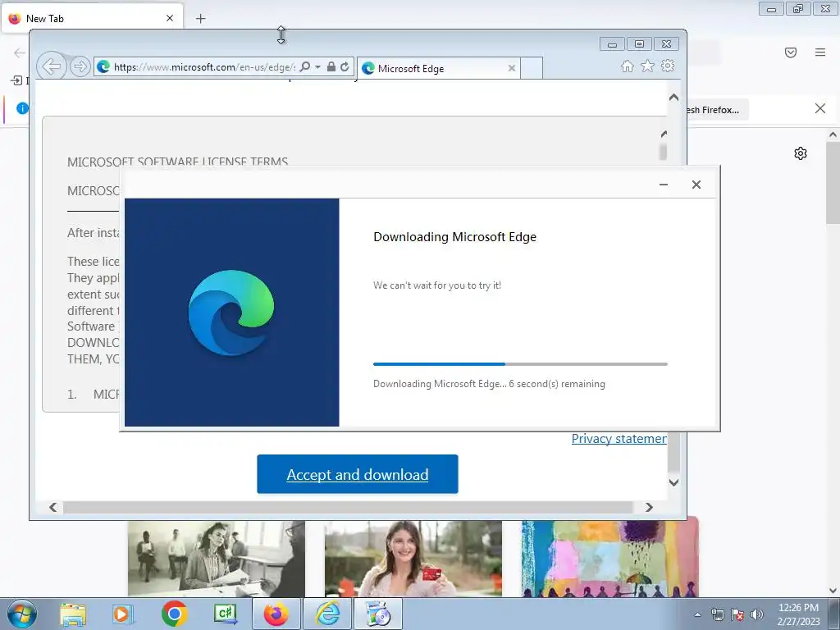The height and width of the screenshot is (630, 840).
Task: Dismiss the Firefox refresh notification bar
Action: 819,109
